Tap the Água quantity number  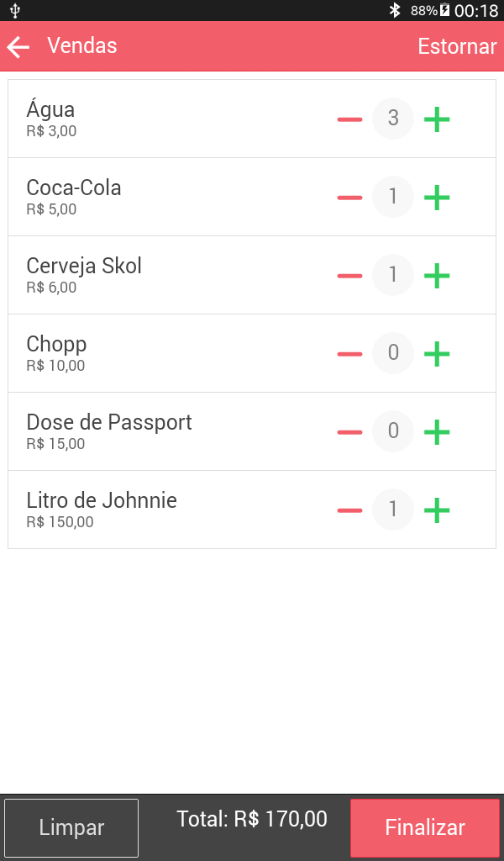(393, 119)
